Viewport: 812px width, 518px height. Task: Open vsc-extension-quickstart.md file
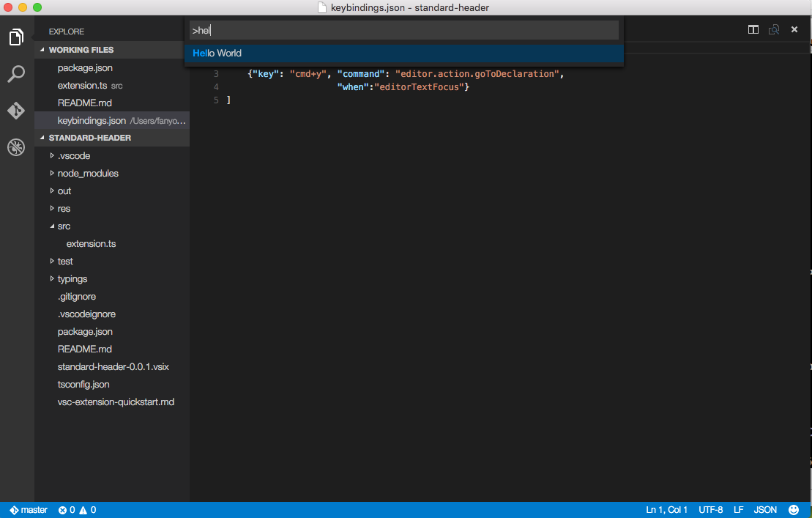112,402
